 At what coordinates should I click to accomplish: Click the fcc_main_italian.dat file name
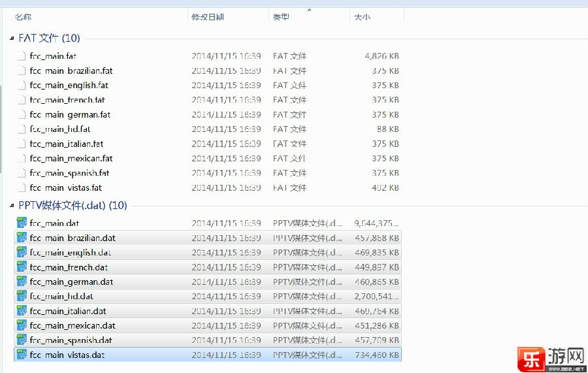(x=68, y=311)
